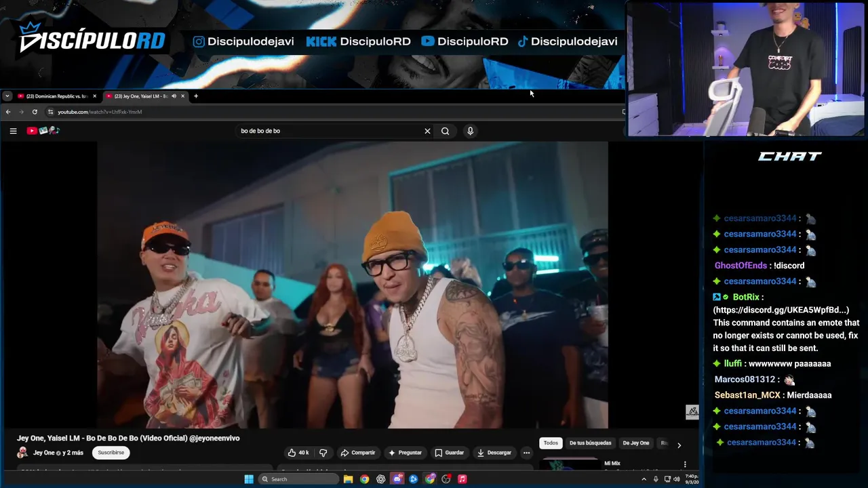
Task: Download the video with Descargar
Action: [x=494, y=453]
